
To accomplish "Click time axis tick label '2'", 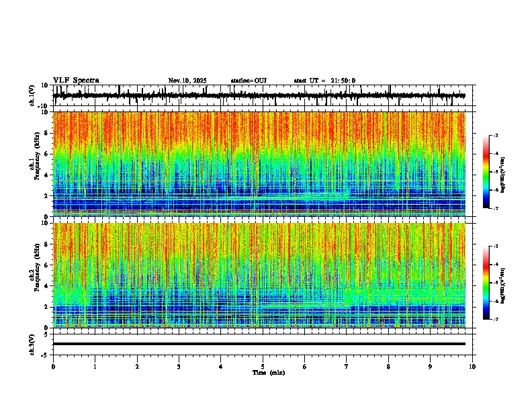I will coord(137,367).
